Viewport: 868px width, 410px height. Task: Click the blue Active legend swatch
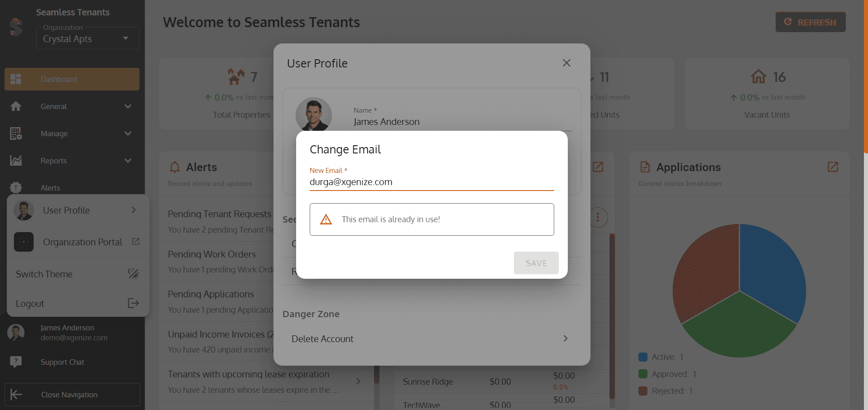(643, 357)
